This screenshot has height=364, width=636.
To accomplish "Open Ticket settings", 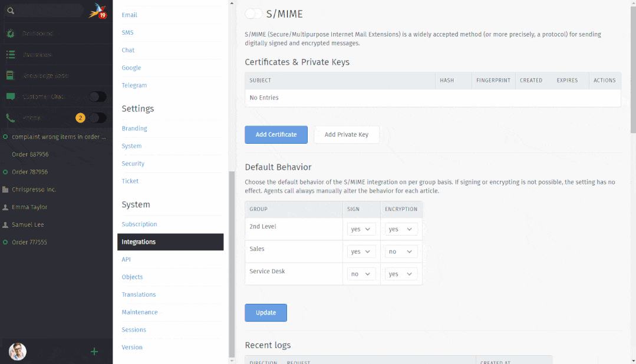I will (130, 181).
